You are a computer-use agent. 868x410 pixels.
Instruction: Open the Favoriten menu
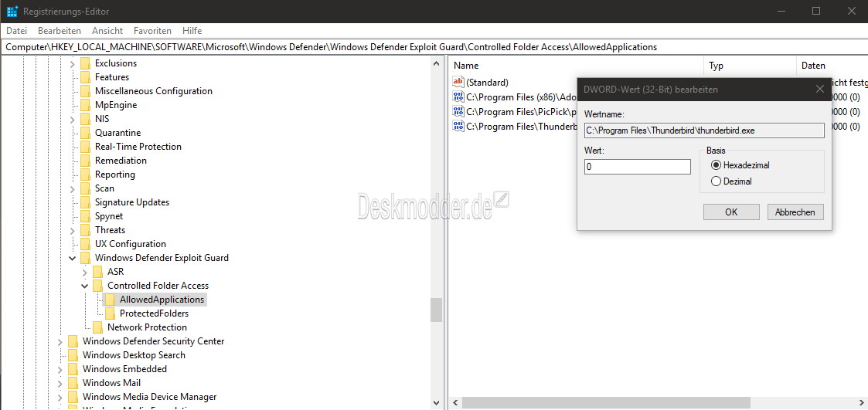coord(152,30)
